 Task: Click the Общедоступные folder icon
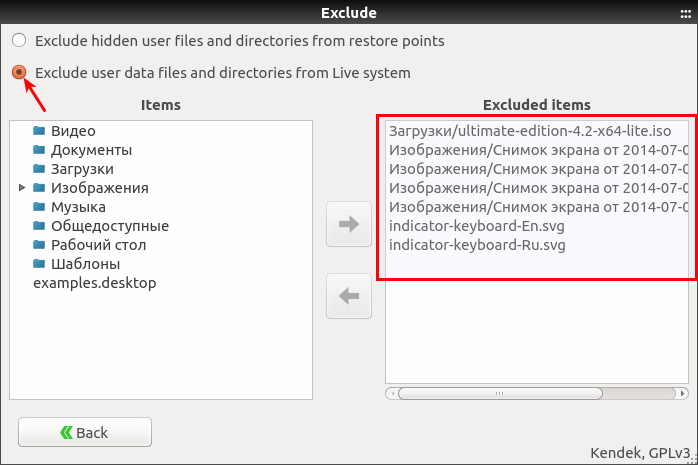(x=39, y=226)
